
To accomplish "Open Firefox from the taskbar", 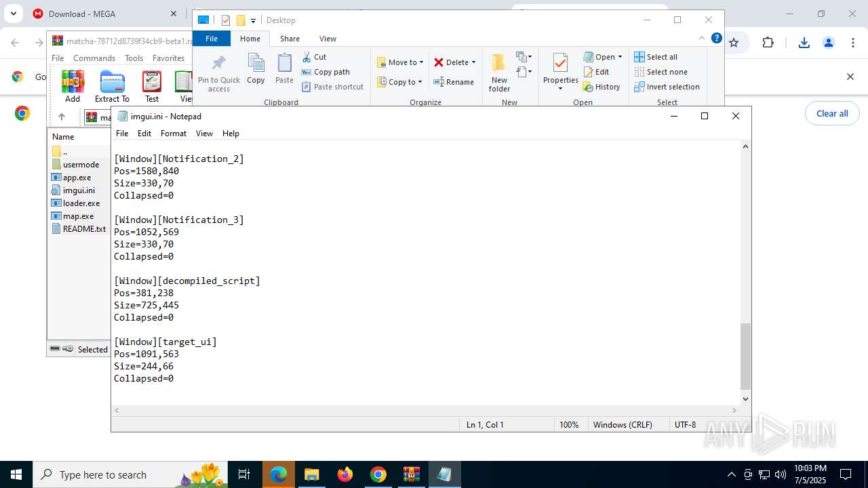I will tap(345, 474).
